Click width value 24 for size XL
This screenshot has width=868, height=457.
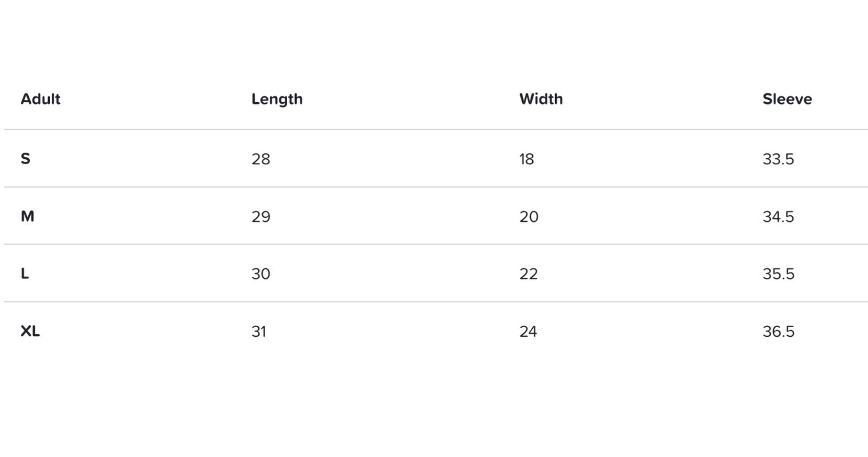click(528, 332)
